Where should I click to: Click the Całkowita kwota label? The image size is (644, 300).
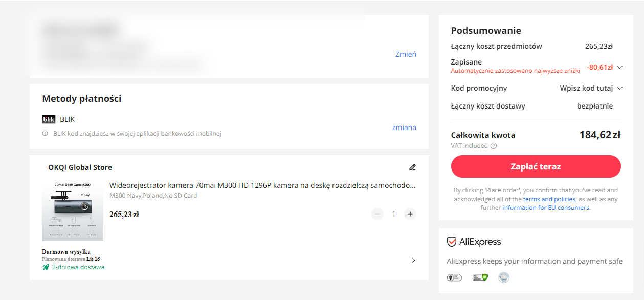click(x=483, y=135)
